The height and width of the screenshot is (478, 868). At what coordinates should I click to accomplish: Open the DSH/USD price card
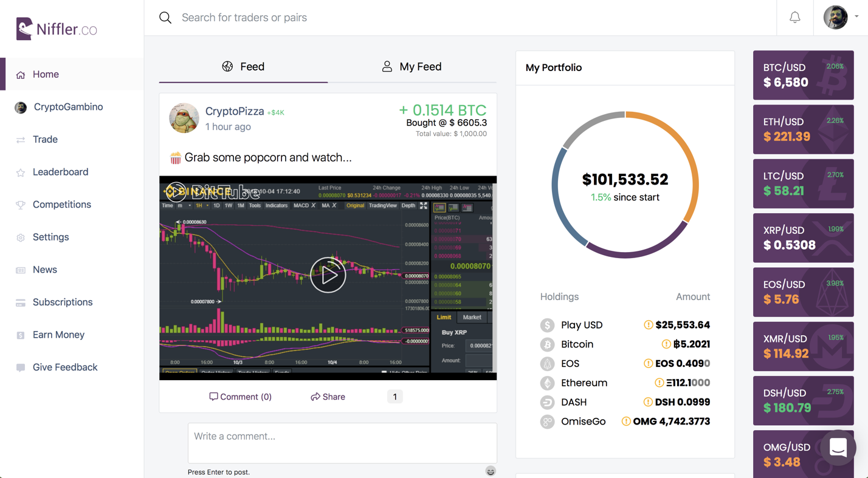point(804,400)
